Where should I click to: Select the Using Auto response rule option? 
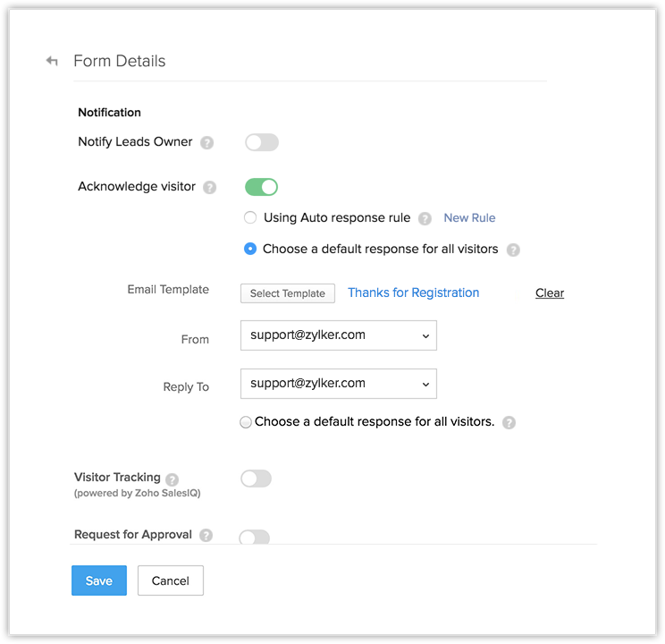[250, 217]
